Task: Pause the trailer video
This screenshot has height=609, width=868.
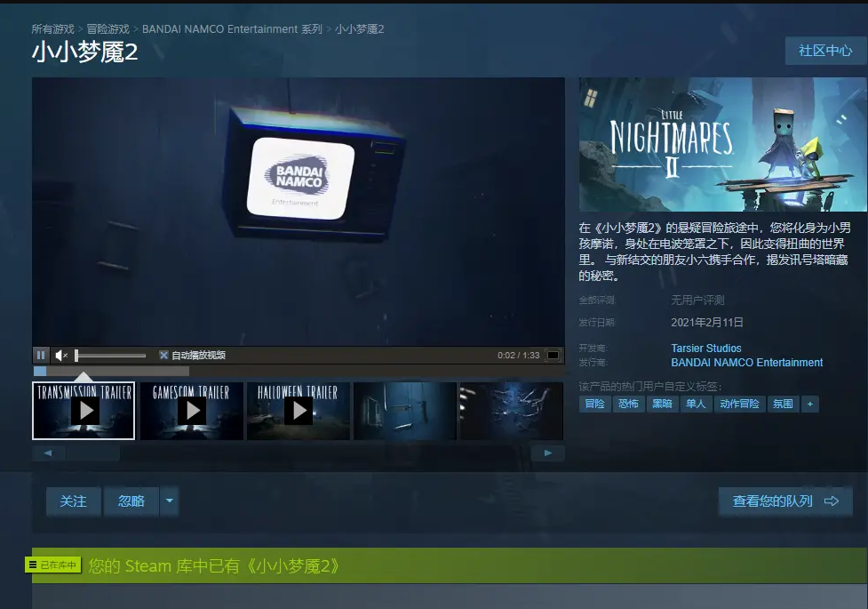Action: [41, 356]
